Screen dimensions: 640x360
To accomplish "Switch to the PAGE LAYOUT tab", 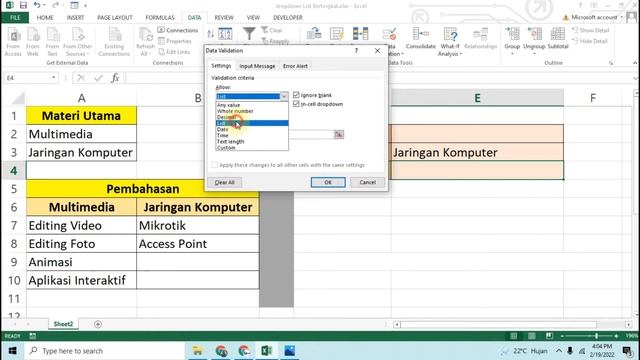I will click(x=115, y=18).
